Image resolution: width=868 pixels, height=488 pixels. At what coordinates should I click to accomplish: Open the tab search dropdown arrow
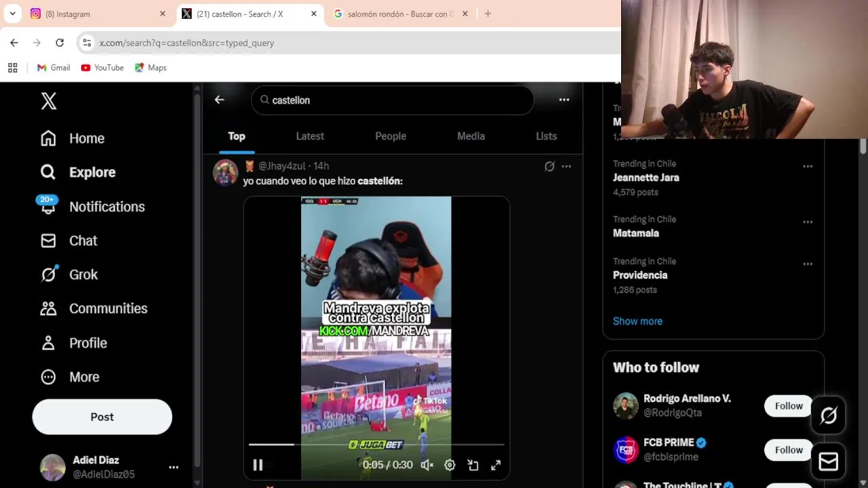coord(12,14)
